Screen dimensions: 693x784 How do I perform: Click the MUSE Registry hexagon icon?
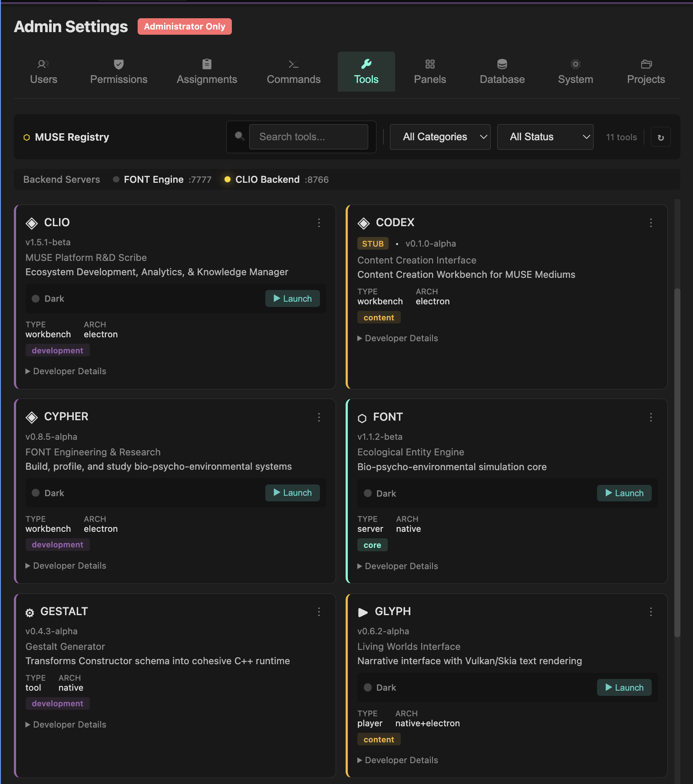click(26, 137)
